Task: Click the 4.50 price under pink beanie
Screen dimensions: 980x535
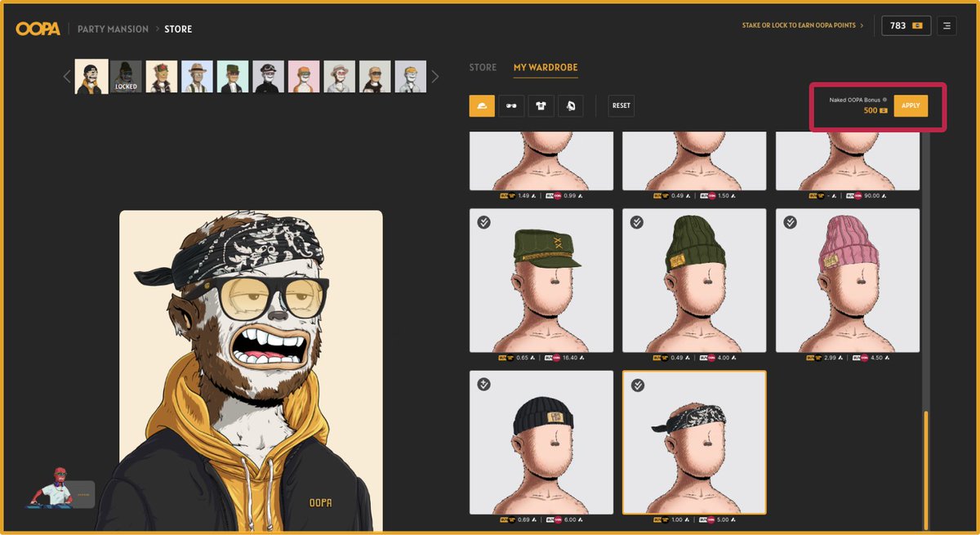Action: click(x=875, y=358)
